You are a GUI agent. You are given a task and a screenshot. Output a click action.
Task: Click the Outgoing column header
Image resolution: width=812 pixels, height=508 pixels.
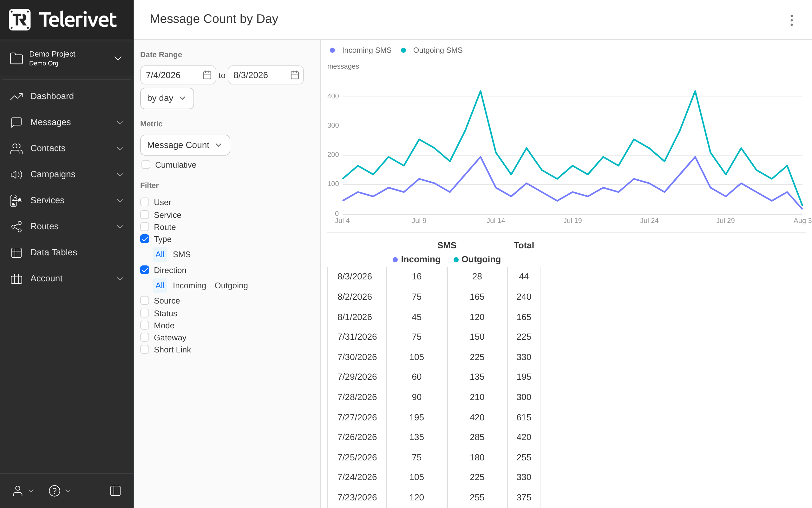click(x=477, y=259)
